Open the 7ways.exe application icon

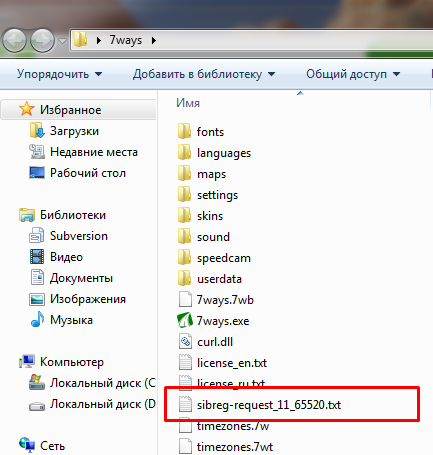(185, 320)
